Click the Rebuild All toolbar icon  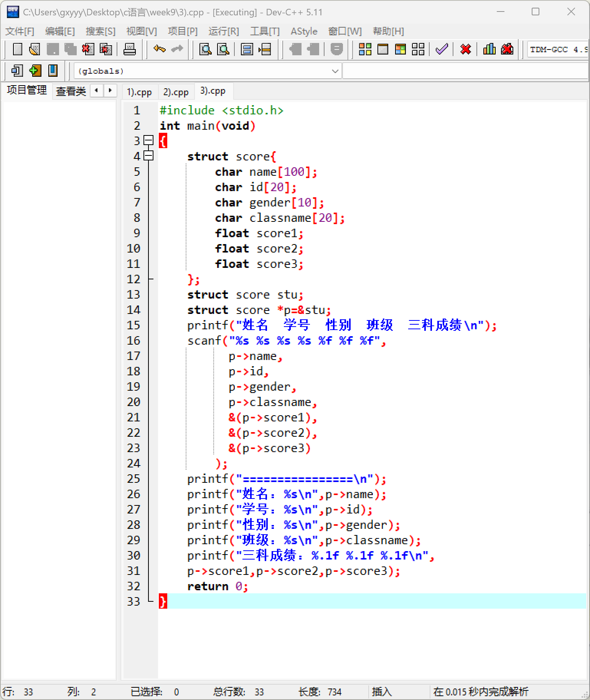point(418,49)
